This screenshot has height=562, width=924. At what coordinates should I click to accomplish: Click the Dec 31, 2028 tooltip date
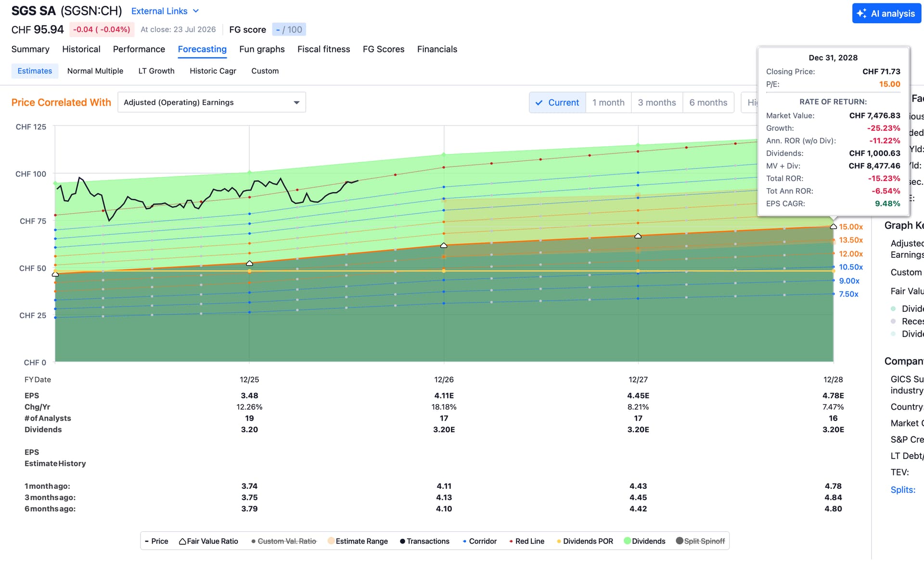(x=833, y=58)
